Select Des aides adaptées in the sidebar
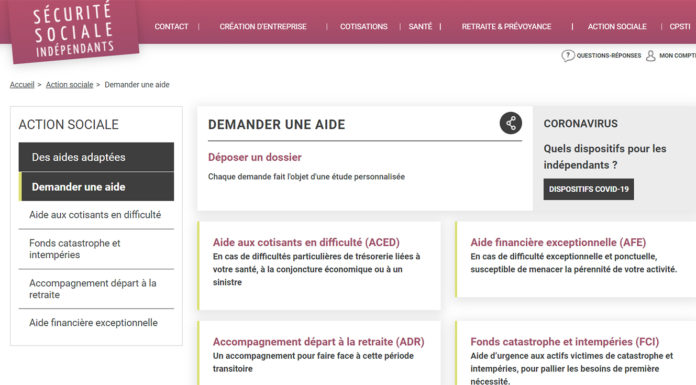 (96, 157)
